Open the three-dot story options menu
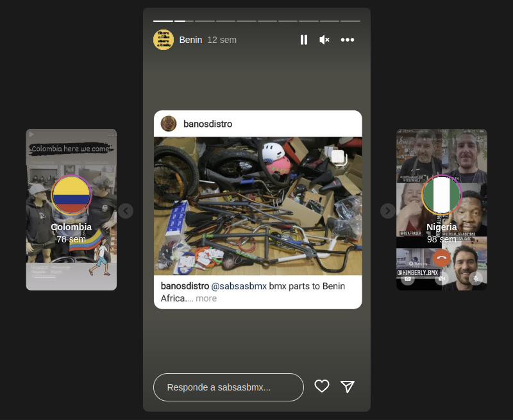Image resolution: width=513 pixels, height=420 pixels. (348, 40)
